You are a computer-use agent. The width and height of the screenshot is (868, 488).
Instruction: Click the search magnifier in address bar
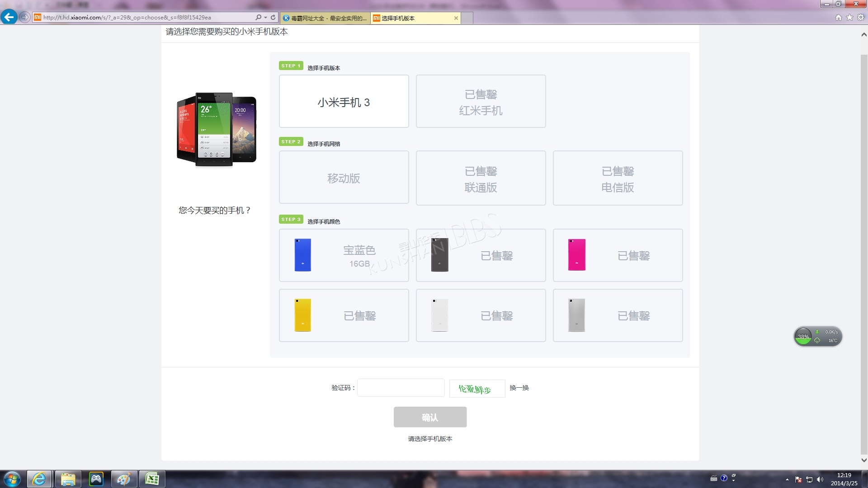258,17
